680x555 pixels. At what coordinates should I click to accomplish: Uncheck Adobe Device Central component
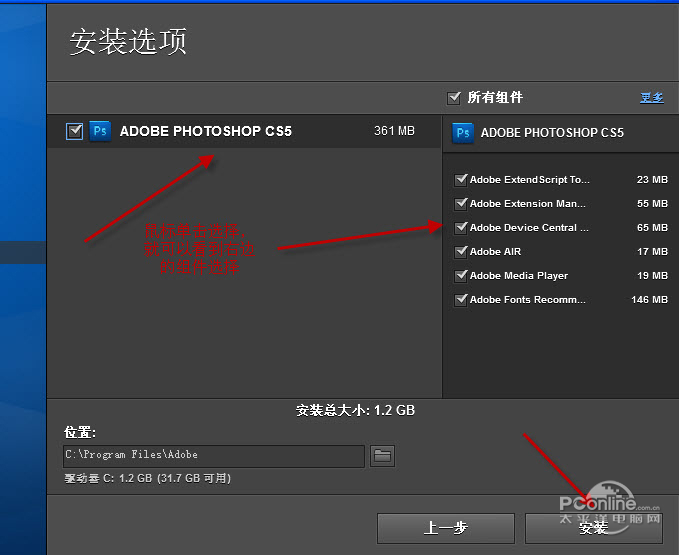461,228
